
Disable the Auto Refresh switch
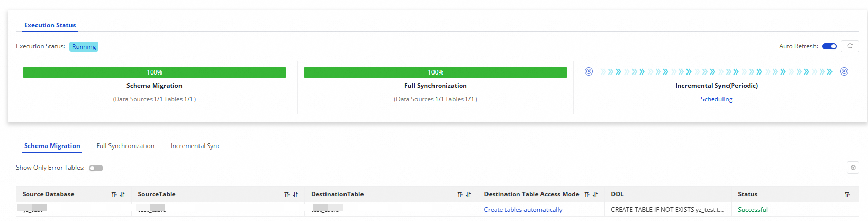click(829, 46)
